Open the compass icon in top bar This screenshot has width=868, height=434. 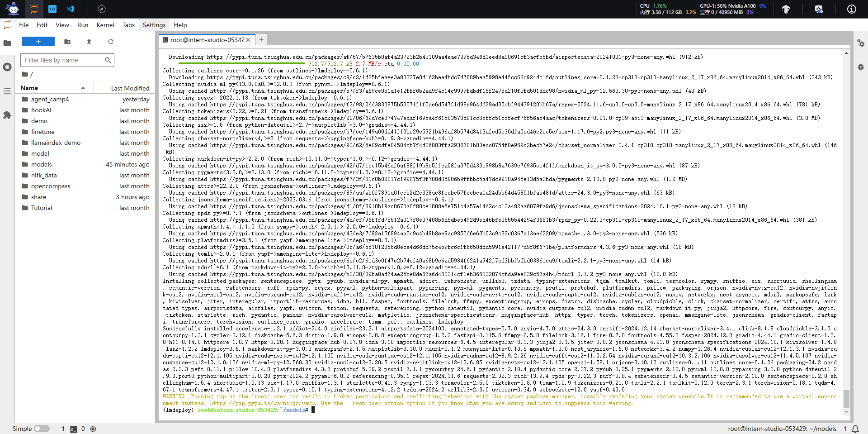(x=102, y=9)
